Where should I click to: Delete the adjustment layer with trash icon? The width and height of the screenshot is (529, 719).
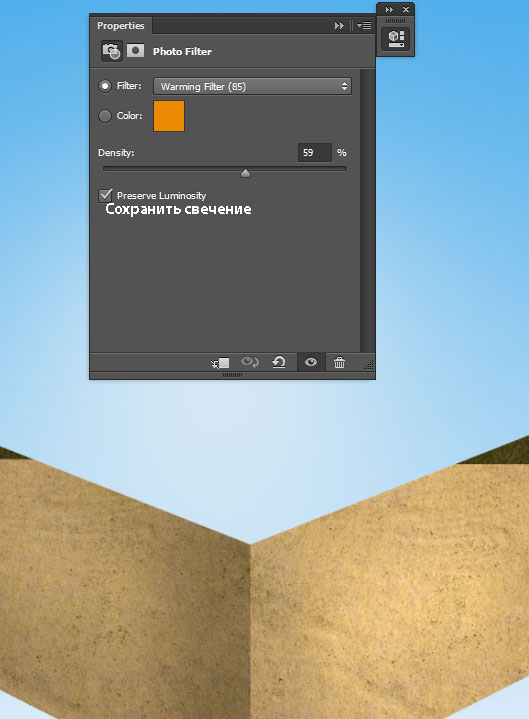click(x=339, y=362)
